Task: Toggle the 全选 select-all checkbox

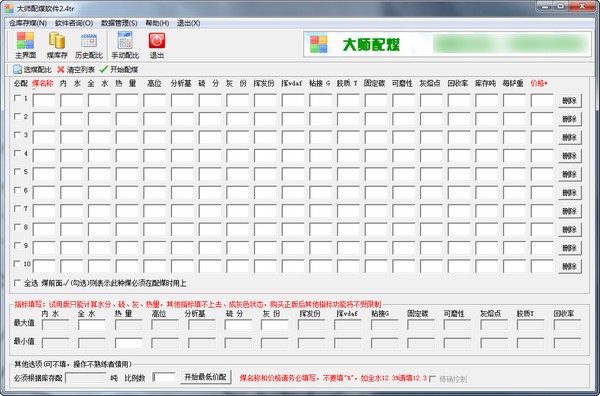Action: pos(17,283)
